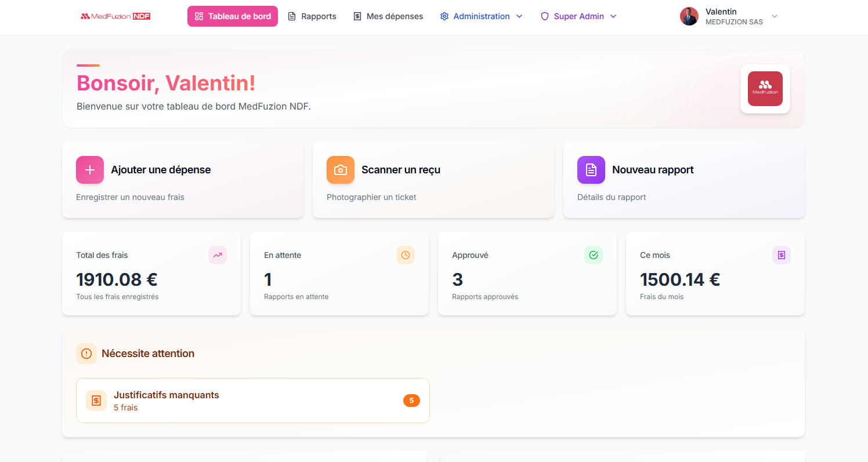This screenshot has width=868, height=462.
Task: Click the green check icon on Approuvé card
Action: 593,254
